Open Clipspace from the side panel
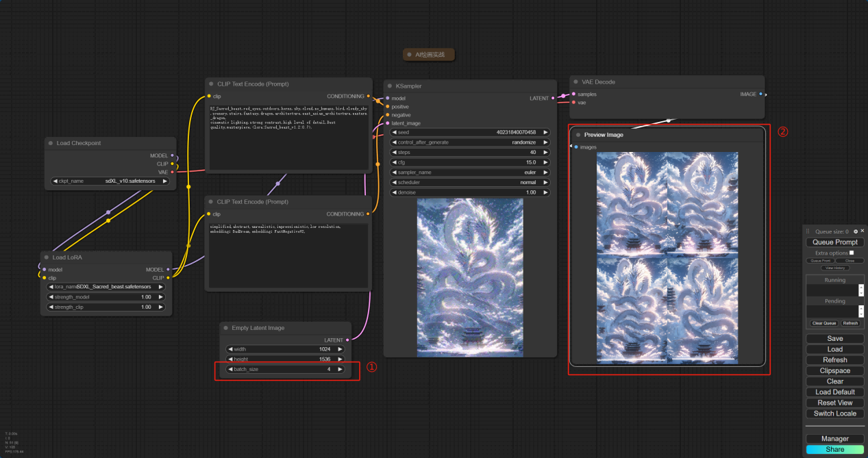The width and height of the screenshot is (868, 458). tap(835, 370)
